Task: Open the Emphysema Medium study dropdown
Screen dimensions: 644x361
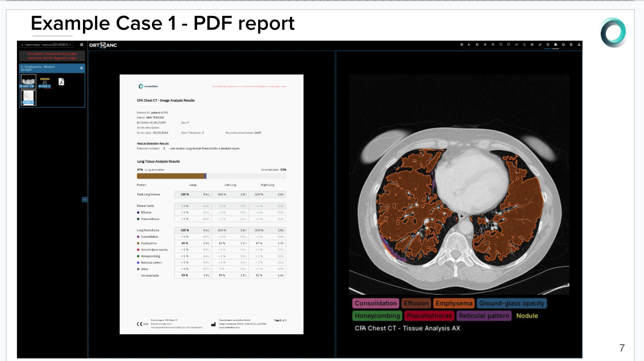Action: [46, 45]
